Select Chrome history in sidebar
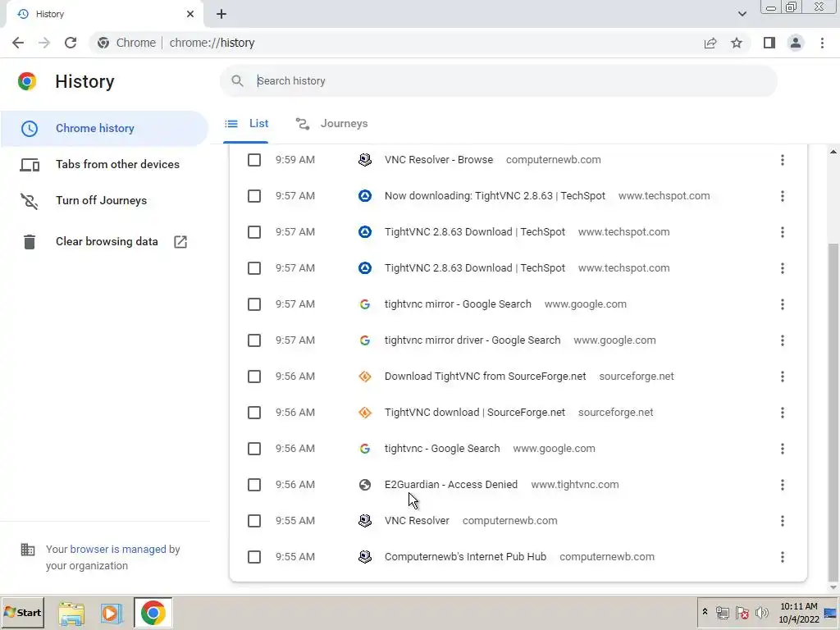Image resolution: width=840 pixels, height=630 pixels. [x=104, y=129]
